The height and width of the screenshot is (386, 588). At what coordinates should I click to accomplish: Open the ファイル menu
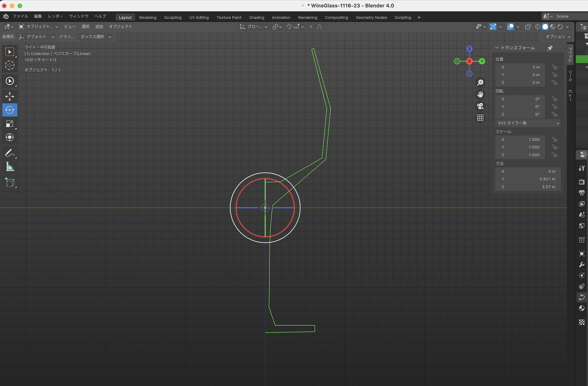click(20, 16)
